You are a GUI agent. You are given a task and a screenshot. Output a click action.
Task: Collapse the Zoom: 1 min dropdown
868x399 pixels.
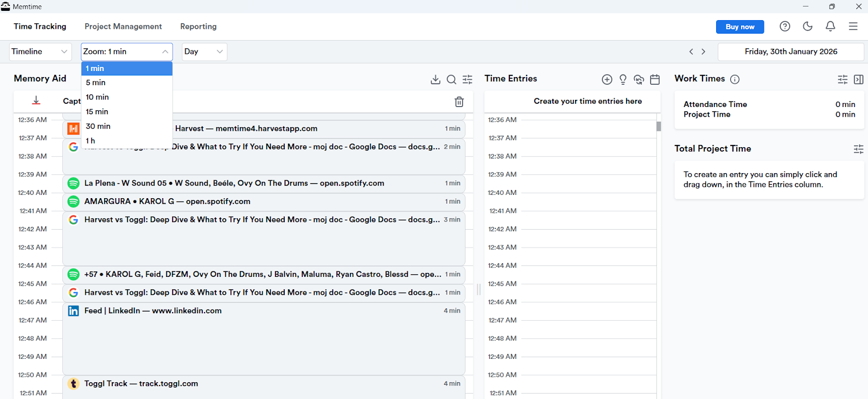127,52
